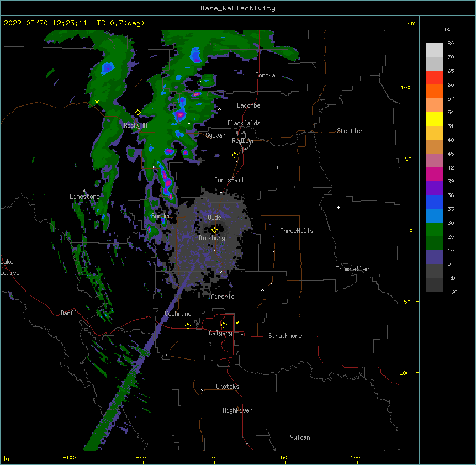Select the slate purple 10 dBZ legend swatch
The height and width of the screenshot is (465, 476).
point(434,257)
